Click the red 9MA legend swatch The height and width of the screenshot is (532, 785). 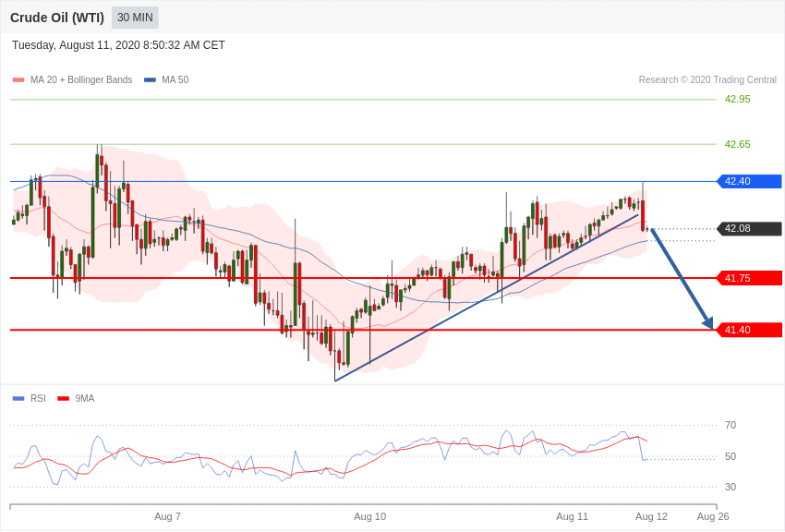pos(64,399)
